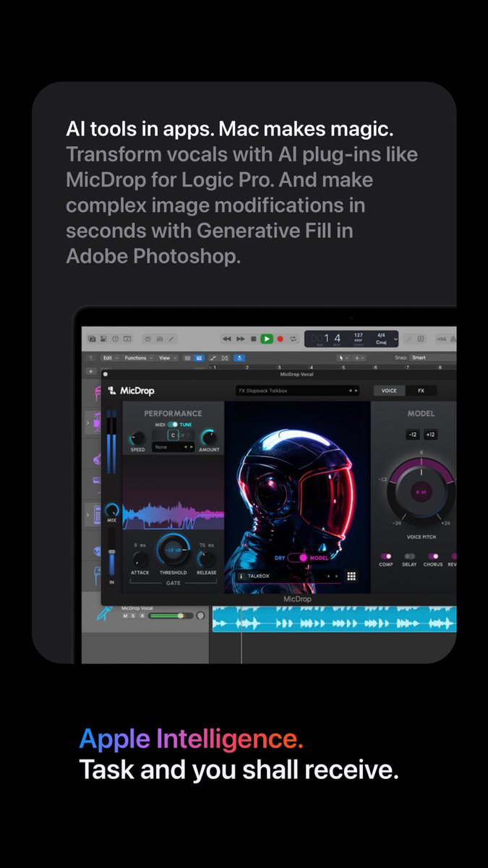
Task: Toggle the CHORUS effect switch
Action: (433, 556)
